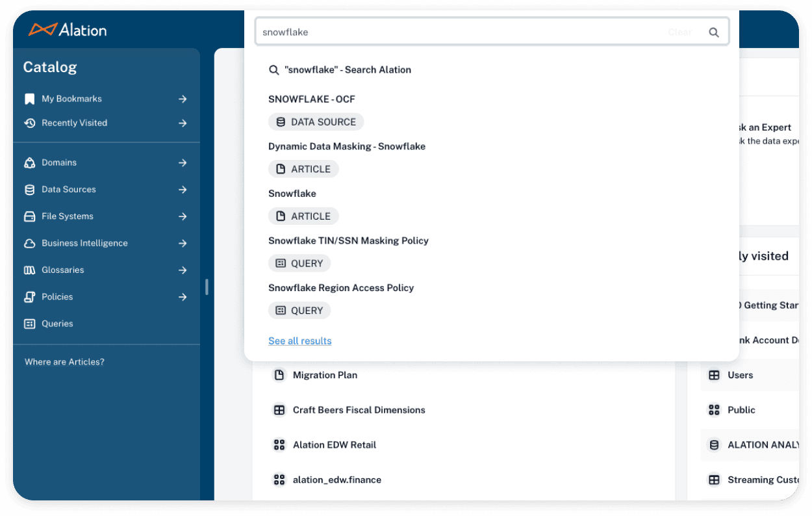
Task: Grab the sidebar resize handle
Action: tap(207, 287)
